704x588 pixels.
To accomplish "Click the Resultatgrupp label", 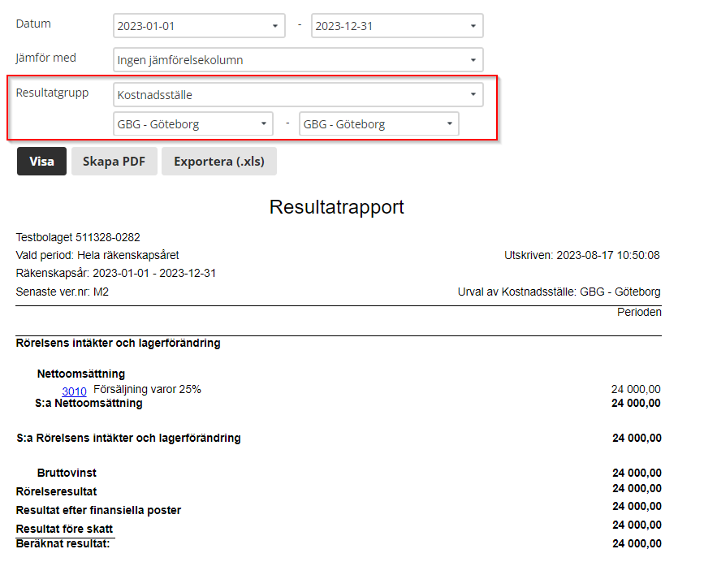I will (x=52, y=93).
